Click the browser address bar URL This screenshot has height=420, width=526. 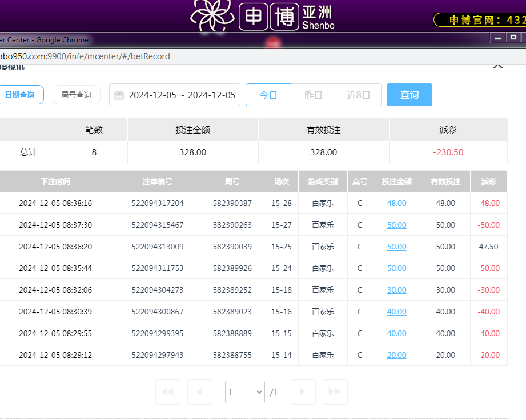point(86,56)
